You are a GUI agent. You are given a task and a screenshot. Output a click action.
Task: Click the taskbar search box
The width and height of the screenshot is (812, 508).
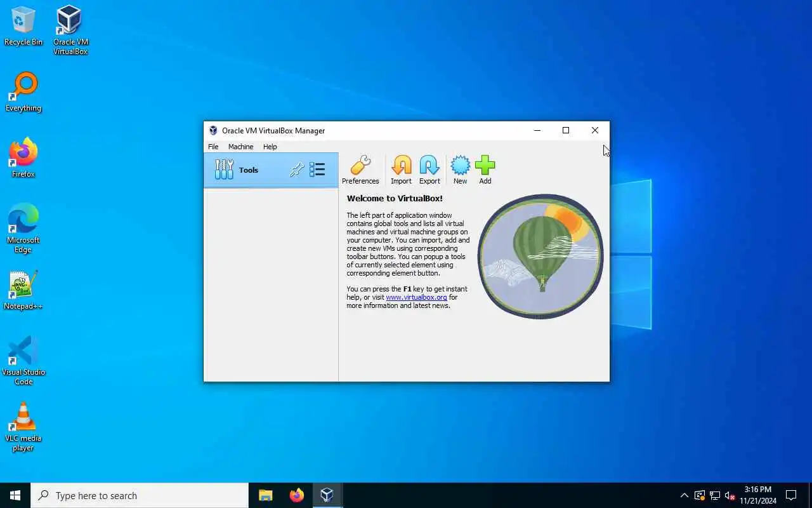(x=140, y=495)
